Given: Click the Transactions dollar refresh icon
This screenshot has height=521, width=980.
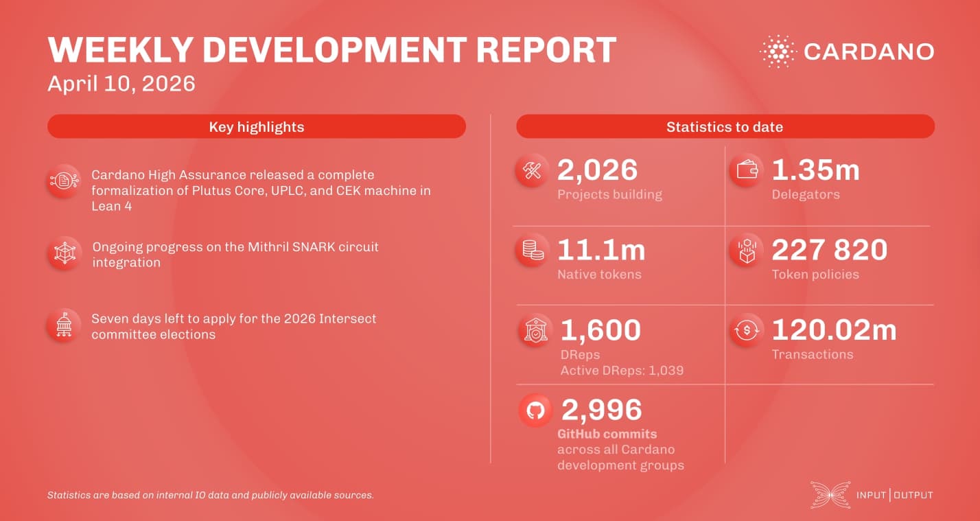Looking at the screenshot, I should coord(747,329).
